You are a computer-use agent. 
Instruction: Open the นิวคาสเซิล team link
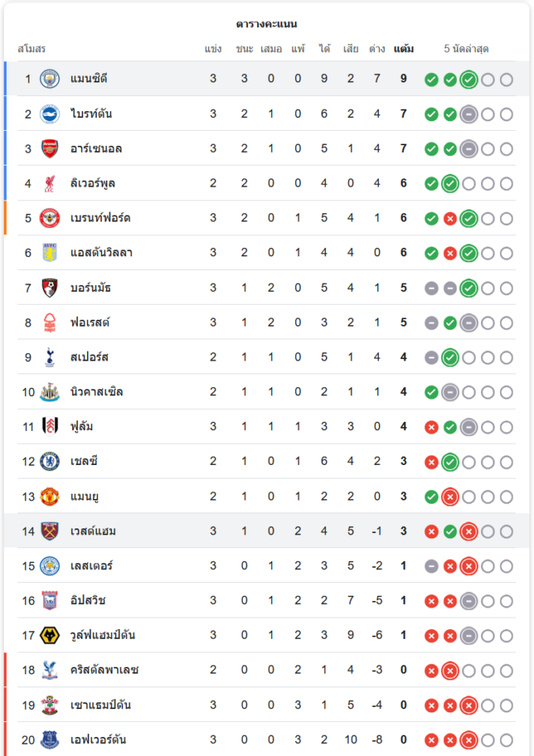pyautogui.click(x=97, y=392)
